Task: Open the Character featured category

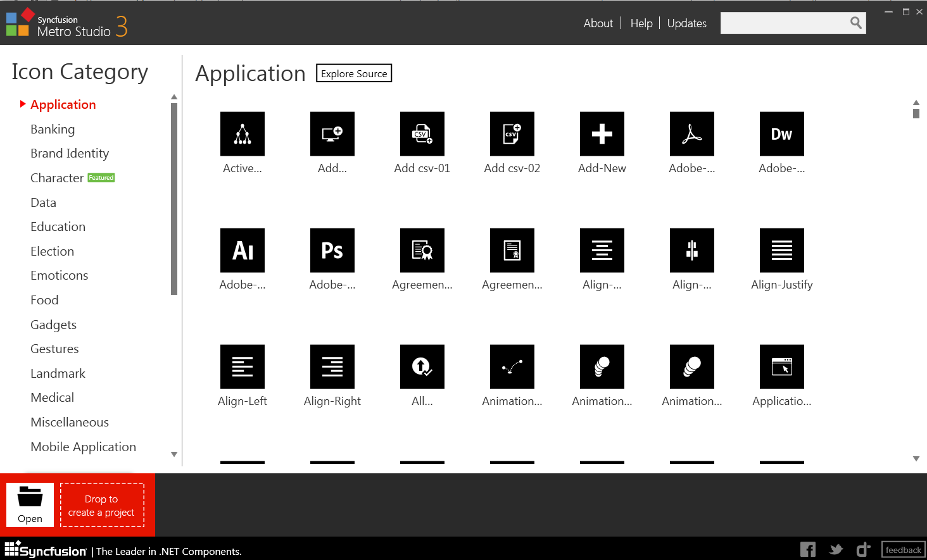Action: pyautogui.click(x=72, y=178)
